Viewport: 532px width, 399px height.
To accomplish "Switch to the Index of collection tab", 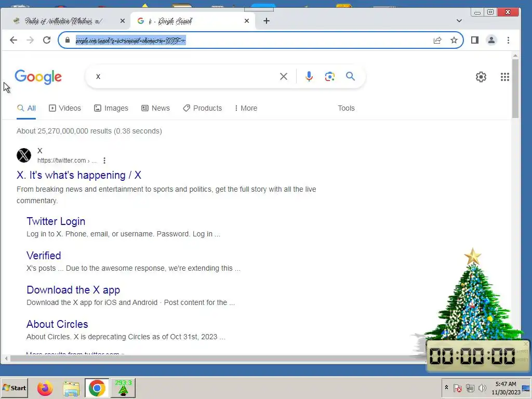I will click(x=63, y=21).
